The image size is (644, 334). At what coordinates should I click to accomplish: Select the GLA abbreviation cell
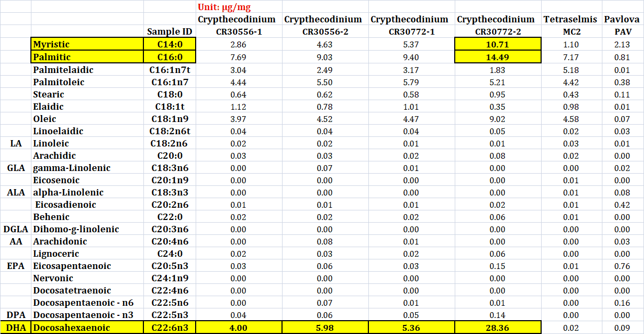pos(16,168)
